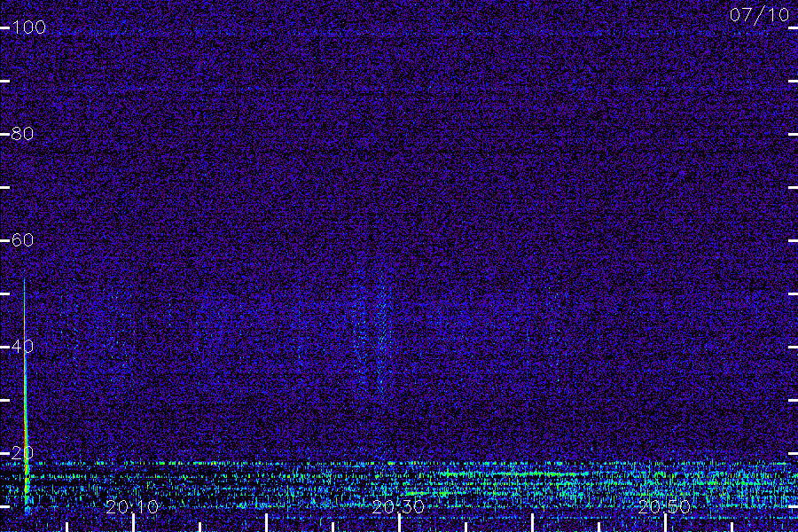The image size is (798, 532).
Task: Click the 40 frequency axis label
Action: point(22,346)
